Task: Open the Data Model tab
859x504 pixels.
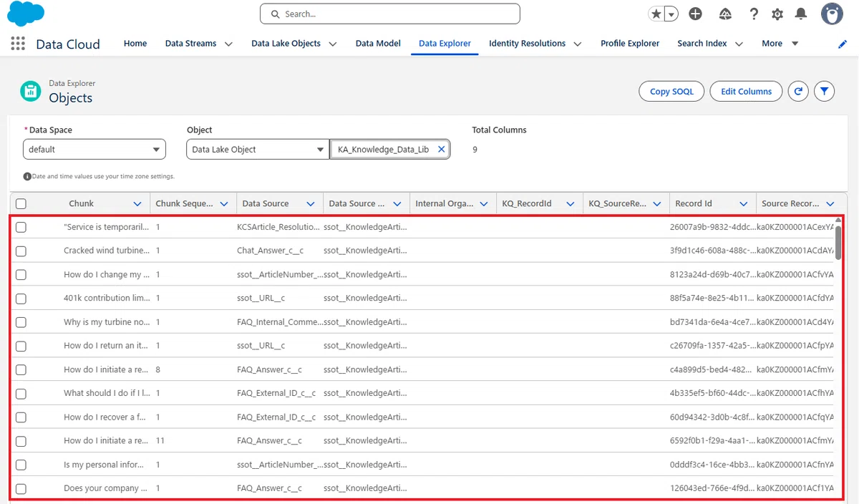Action: tap(378, 43)
